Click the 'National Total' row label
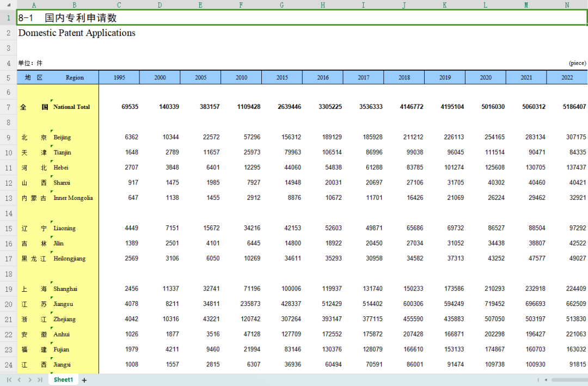The height and width of the screenshot is (386, 588). point(72,107)
